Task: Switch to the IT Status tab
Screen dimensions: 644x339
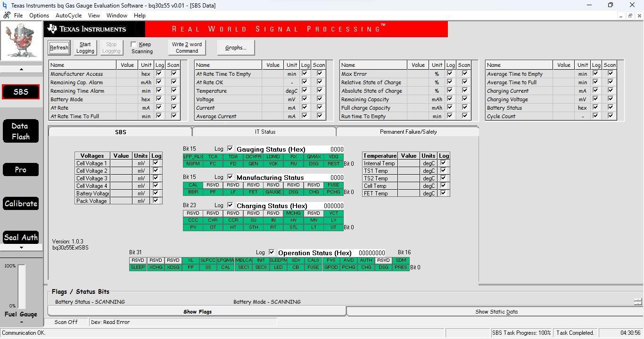Action: 265,132
